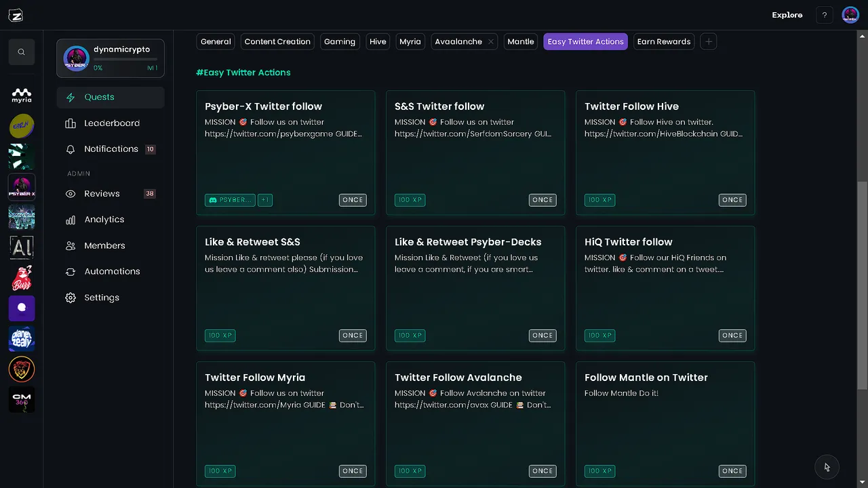Open the user avatar in top-right corner

(x=850, y=15)
